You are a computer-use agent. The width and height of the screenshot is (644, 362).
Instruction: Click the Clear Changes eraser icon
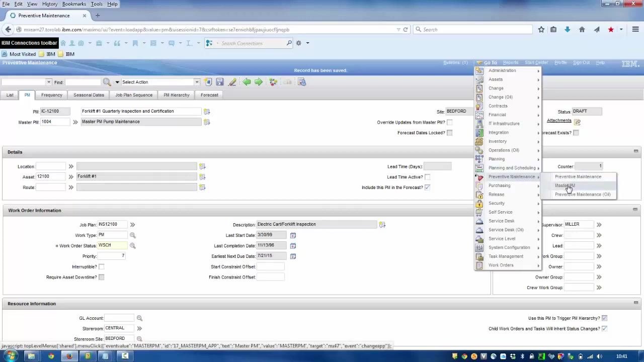232,82
